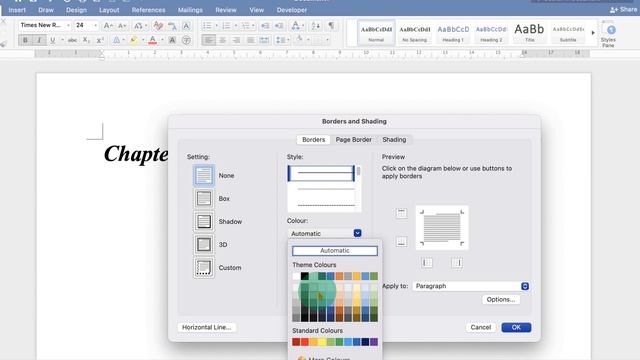The width and height of the screenshot is (640, 360).
Task: Open the Mailings ribbon tab
Action: coord(190,10)
